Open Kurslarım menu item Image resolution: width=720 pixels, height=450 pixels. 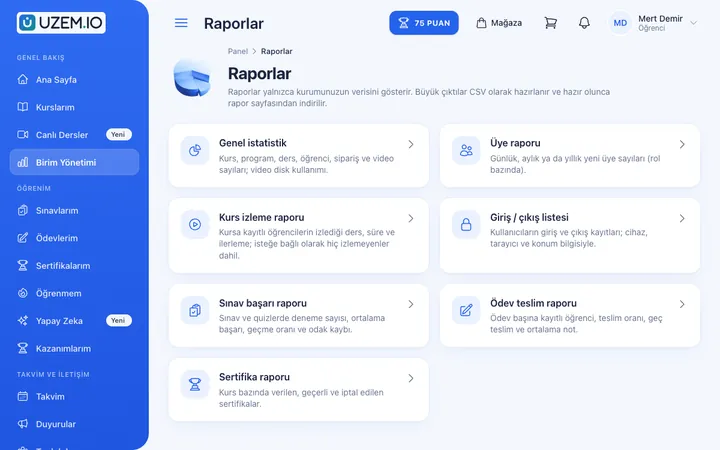(x=74, y=107)
